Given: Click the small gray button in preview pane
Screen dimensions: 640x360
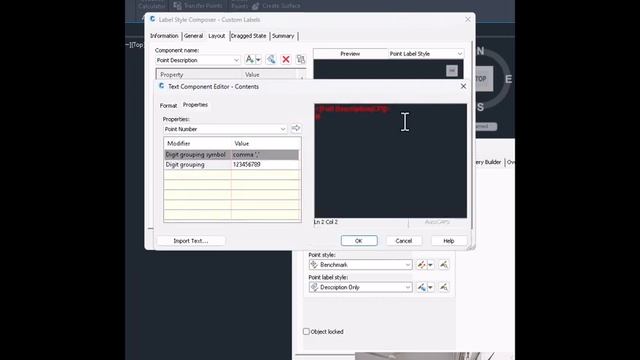Looking at the screenshot, I should [451, 71].
